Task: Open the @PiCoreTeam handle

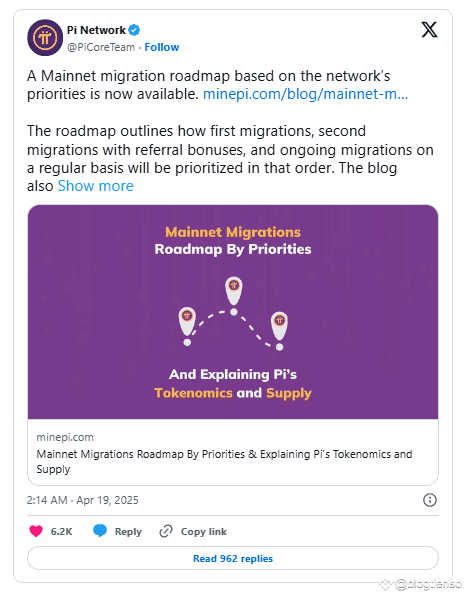Action: [101, 47]
